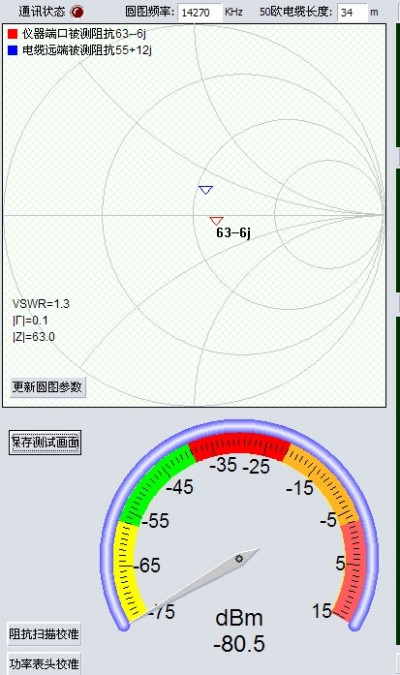Click the red zone of the power gauge
Viewport: 400px width, 675px height.
239,445
